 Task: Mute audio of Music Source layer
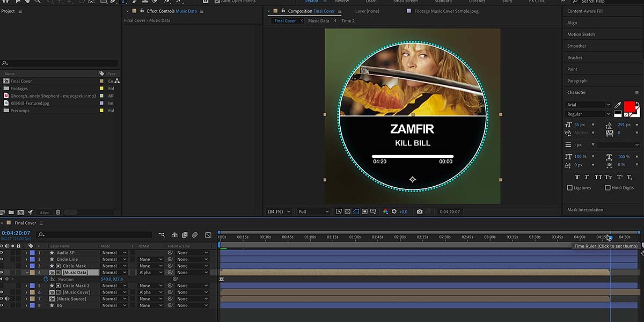coord(8,299)
